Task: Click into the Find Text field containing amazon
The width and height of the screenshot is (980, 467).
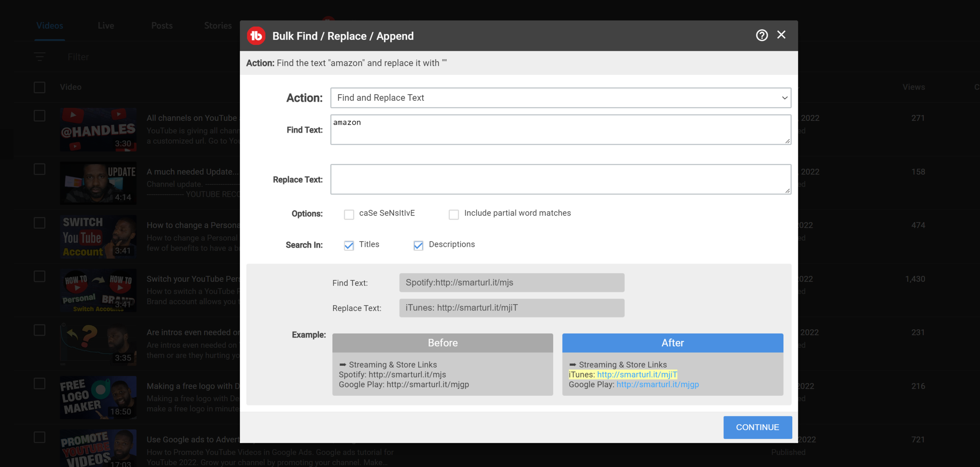Action: click(561, 130)
